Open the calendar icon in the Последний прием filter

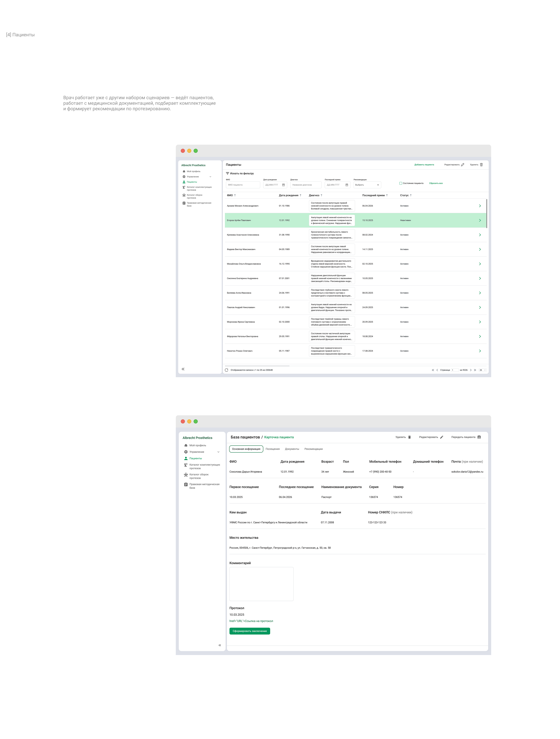pos(346,185)
